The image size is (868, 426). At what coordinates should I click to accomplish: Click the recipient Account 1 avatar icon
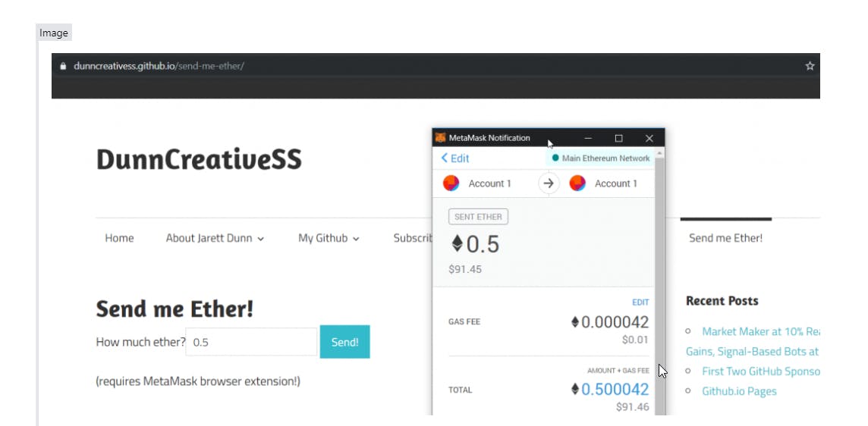pyautogui.click(x=577, y=183)
